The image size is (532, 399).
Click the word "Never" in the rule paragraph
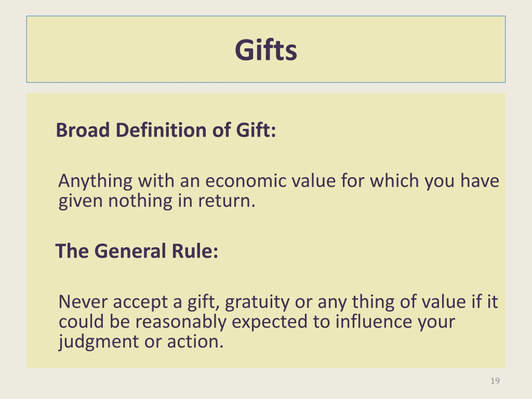click(83, 302)
